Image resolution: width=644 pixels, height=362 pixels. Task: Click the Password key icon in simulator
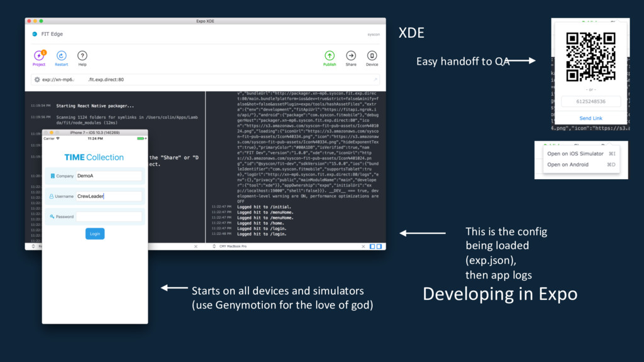52,216
